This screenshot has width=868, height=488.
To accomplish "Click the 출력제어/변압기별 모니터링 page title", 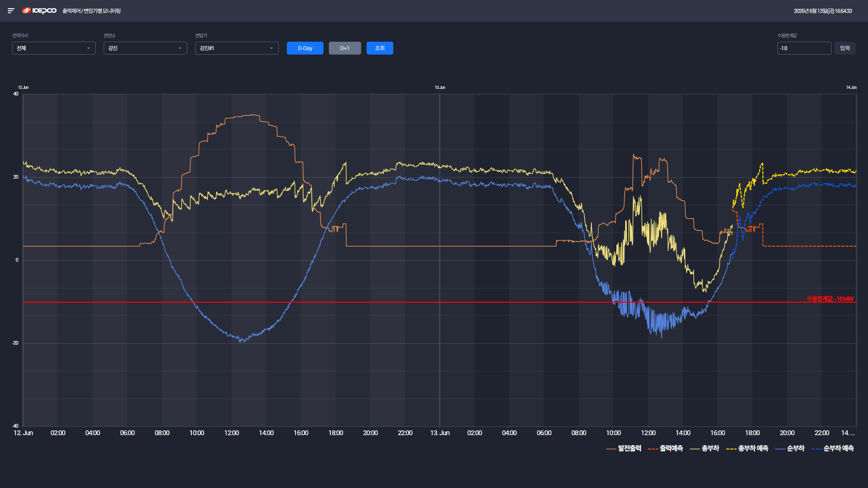I will [x=92, y=11].
